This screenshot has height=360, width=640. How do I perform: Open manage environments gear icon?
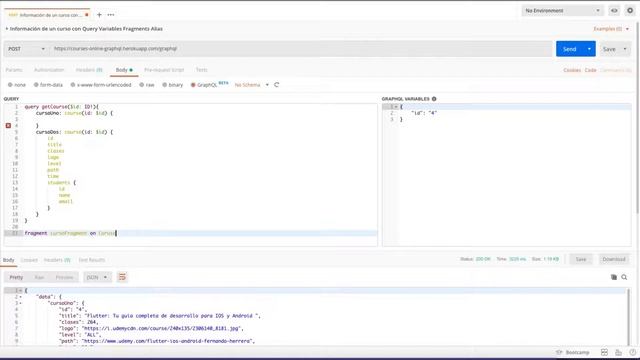630,11
